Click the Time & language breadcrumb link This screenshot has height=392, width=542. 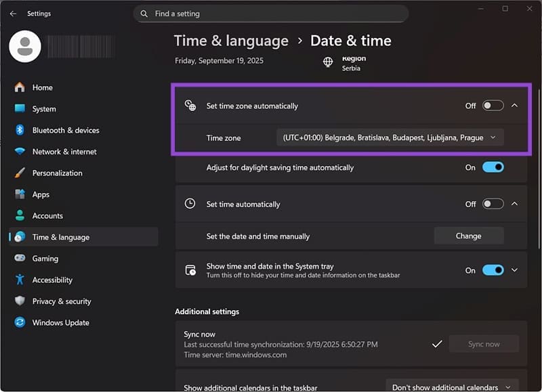click(x=231, y=41)
